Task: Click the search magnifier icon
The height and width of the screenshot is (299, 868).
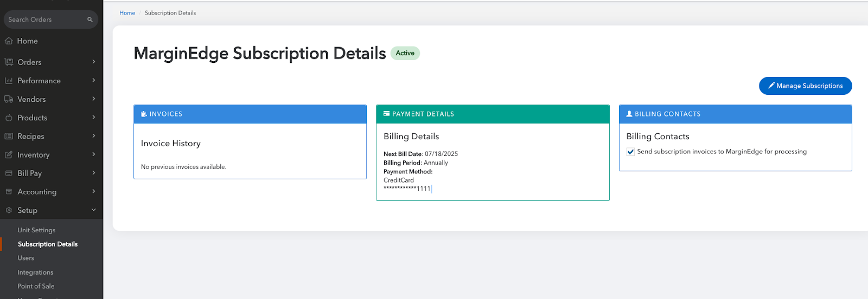Action: tap(90, 19)
